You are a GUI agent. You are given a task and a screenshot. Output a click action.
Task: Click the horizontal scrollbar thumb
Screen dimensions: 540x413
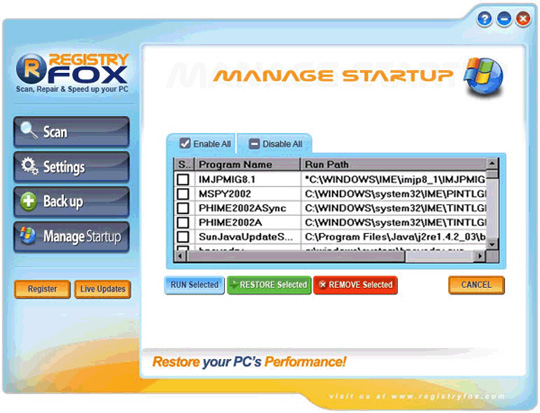295,256
